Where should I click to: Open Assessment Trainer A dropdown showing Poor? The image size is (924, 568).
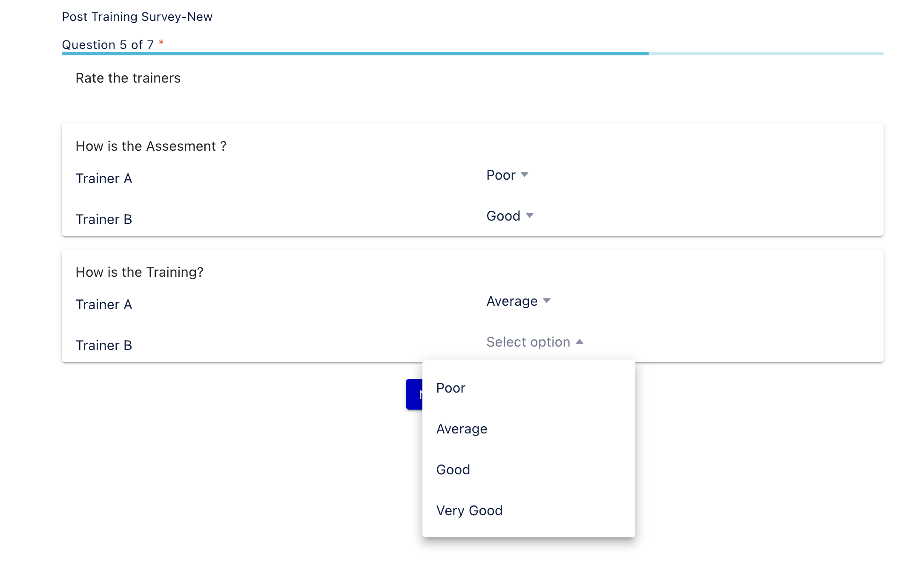click(x=501, y=175)
